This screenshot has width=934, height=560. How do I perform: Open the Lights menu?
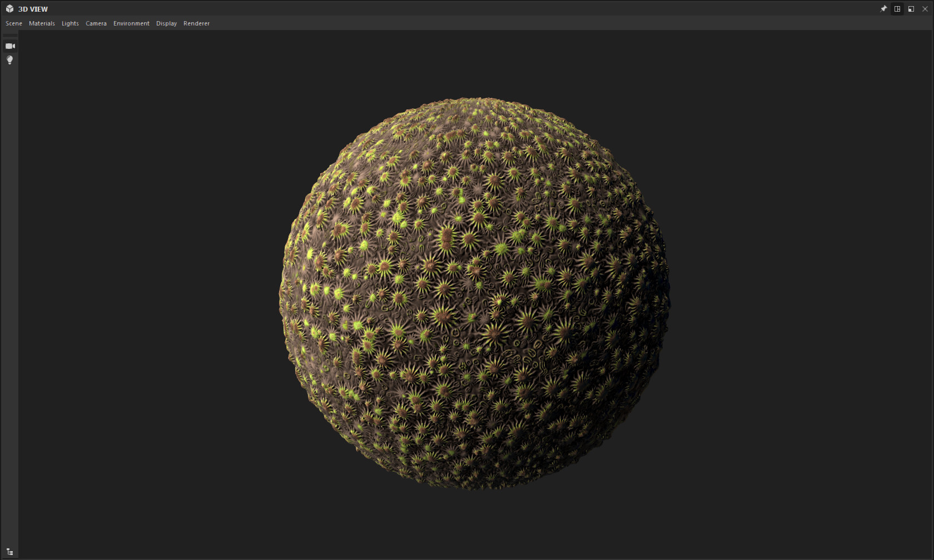click(x=70, y=23)
